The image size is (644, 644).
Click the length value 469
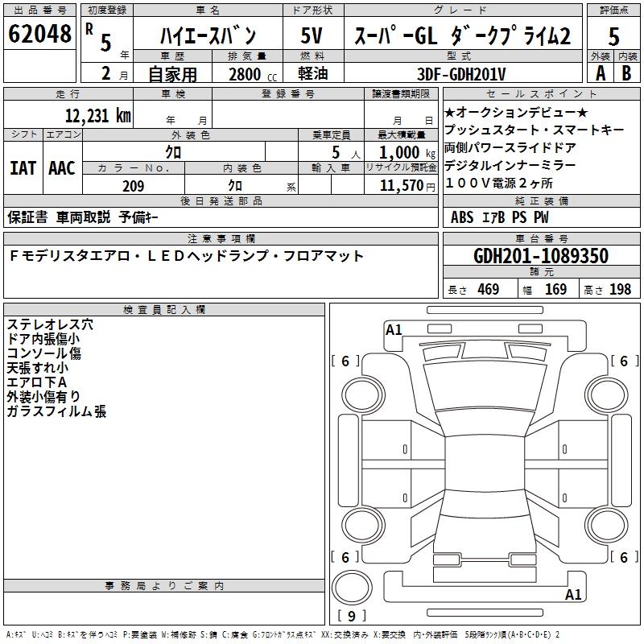pos(488,289)
